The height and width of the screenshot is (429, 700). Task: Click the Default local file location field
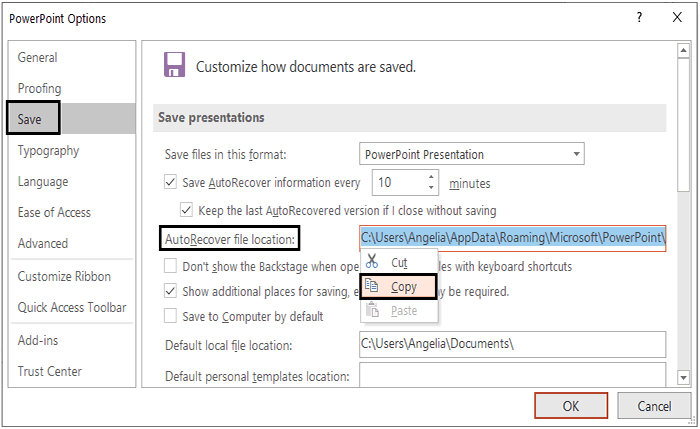(x=512, y=344)
